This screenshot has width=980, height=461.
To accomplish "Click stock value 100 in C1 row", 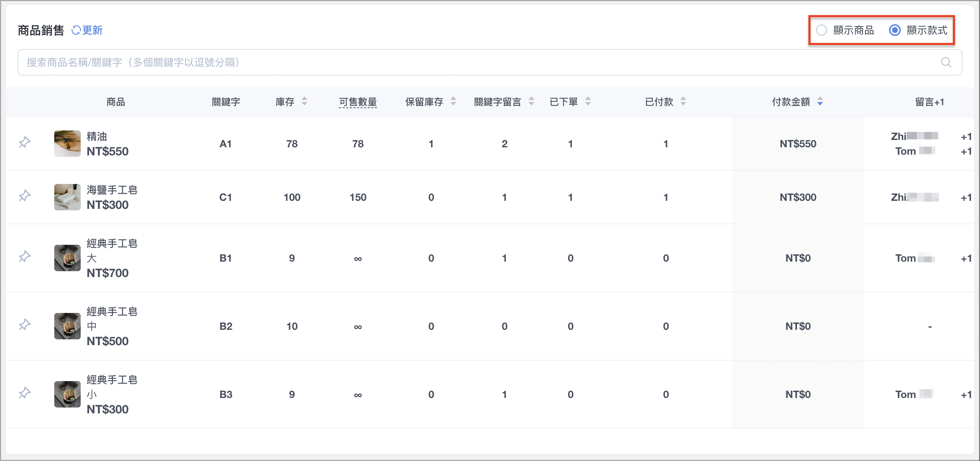I will click(292, 197).
